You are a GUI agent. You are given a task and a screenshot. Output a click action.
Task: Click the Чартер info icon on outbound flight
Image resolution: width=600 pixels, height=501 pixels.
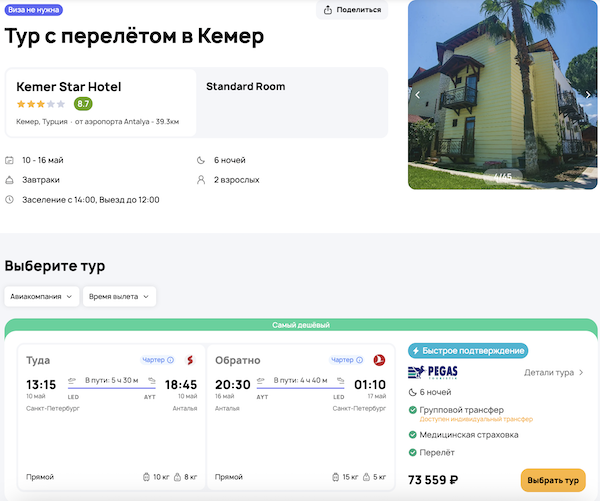(171, 360)
